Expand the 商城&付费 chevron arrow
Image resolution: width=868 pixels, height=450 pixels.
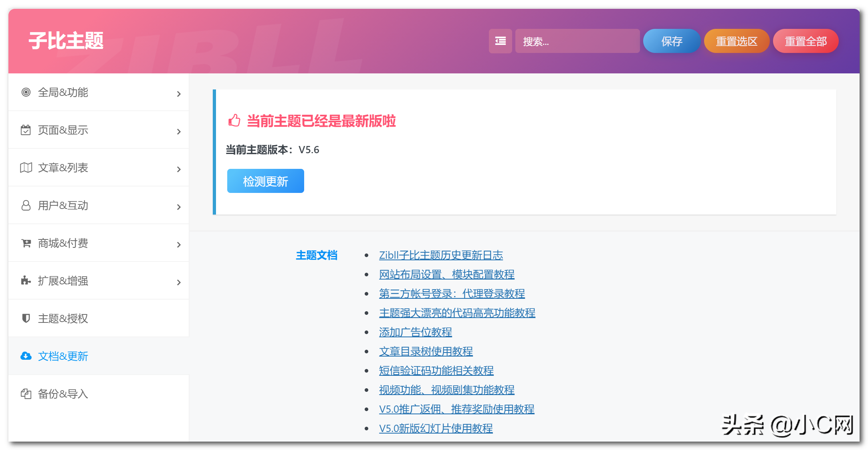pyautogui.click(x=179, y=245)
